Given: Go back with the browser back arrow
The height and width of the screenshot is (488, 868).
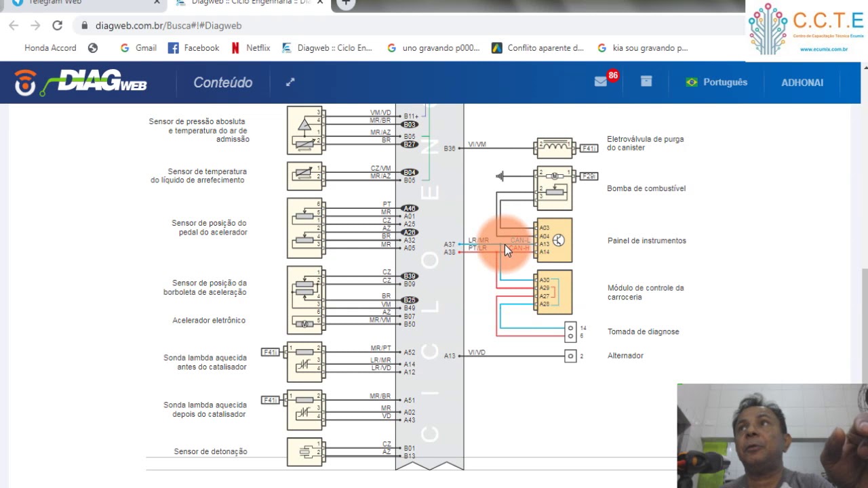Looking at the screenshot, I should tap(14, 26).
